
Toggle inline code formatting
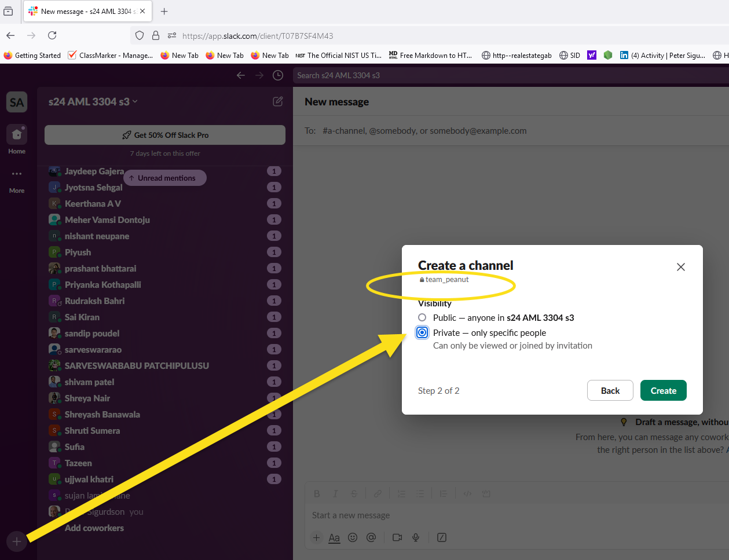click(467, 493)
